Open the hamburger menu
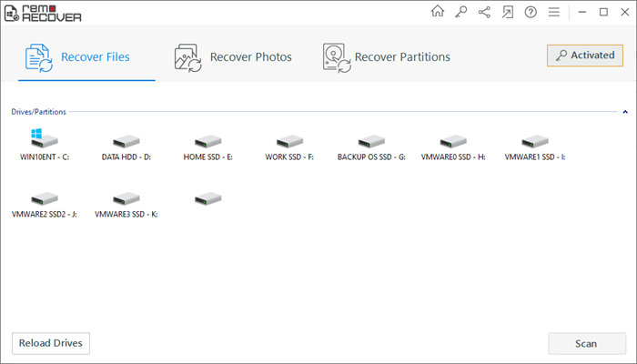The image size is (637, 364). pos(554,13)
